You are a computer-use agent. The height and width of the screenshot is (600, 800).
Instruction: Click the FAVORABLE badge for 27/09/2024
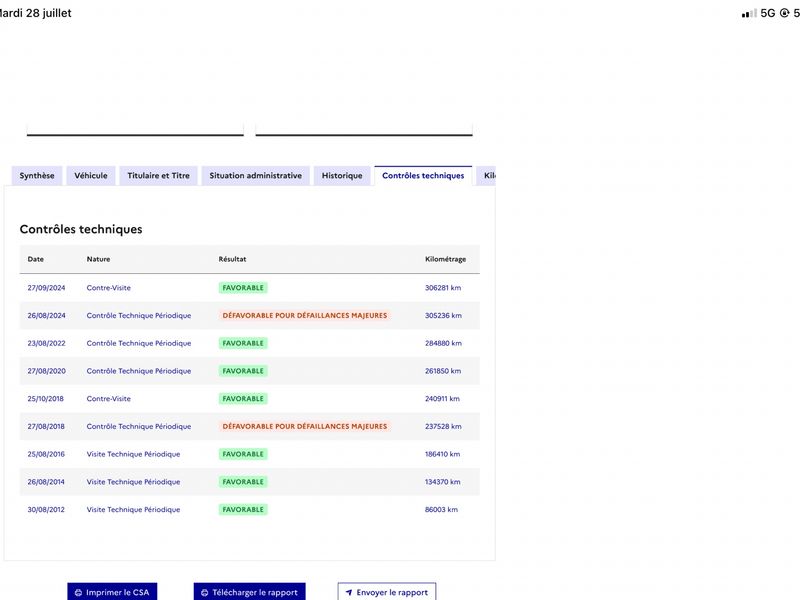pos(243,288)
